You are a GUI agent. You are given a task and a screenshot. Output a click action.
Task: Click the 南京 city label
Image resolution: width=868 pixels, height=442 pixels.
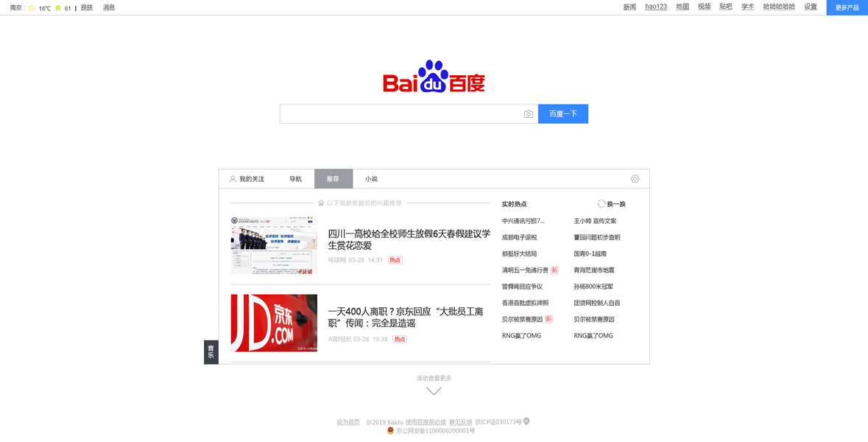click(x=16, y=8)
